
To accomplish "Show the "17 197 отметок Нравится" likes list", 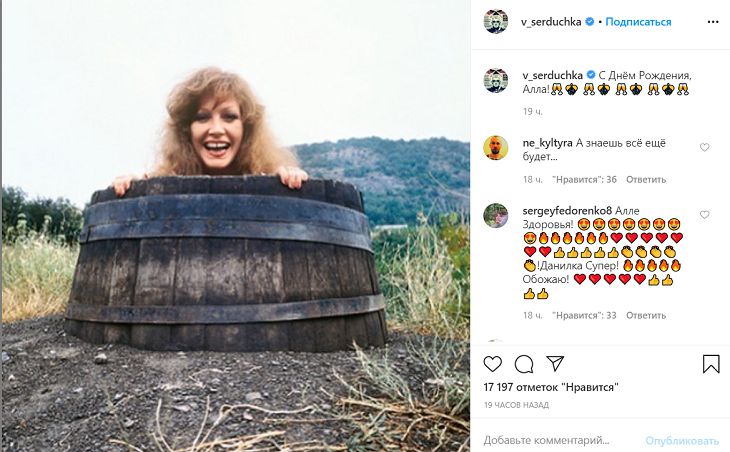I will coord(550,387).
